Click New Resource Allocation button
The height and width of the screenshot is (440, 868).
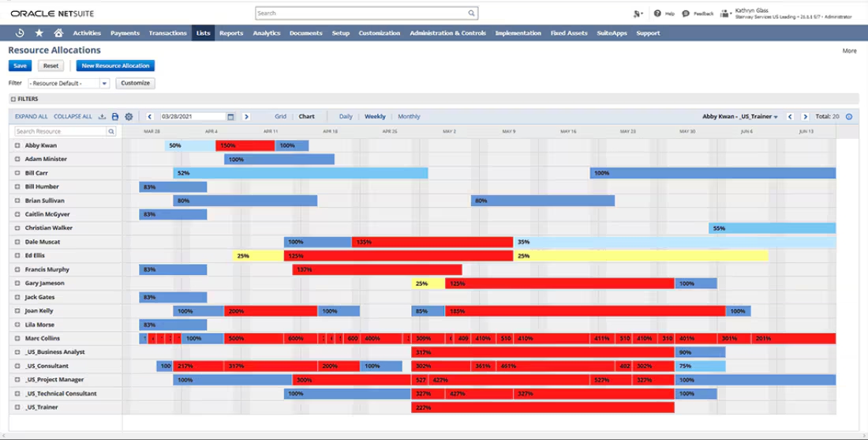[x=115, y=66]
